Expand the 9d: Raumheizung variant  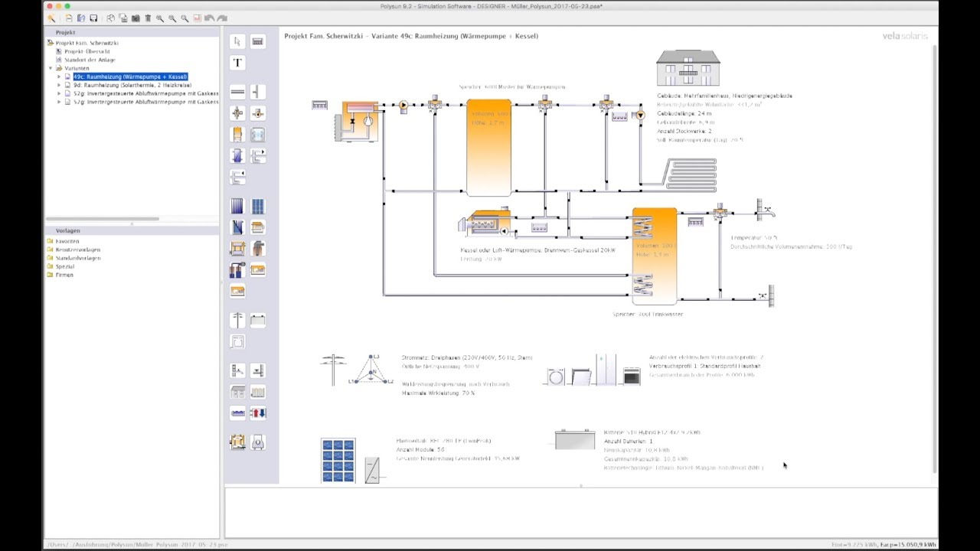tap(59, 85)
